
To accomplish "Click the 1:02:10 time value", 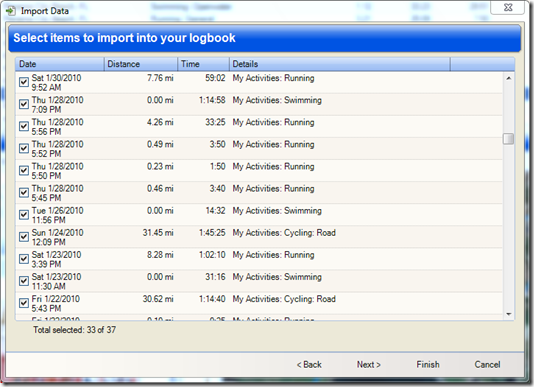I will pos(212,255).
